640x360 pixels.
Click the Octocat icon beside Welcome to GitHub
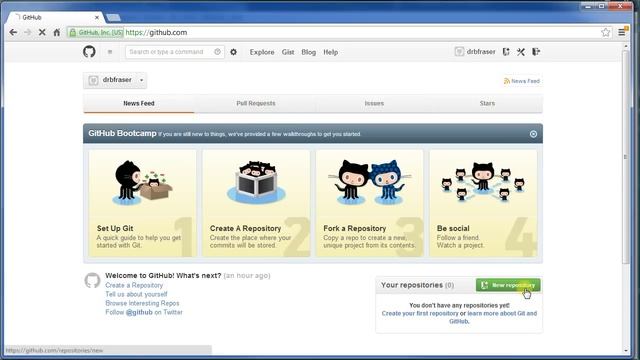click(x=92, y=280)
